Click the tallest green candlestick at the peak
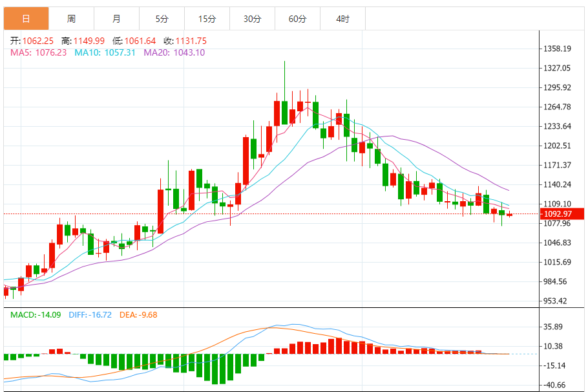This screenshot has height=392, width=588. click(284, 113)
